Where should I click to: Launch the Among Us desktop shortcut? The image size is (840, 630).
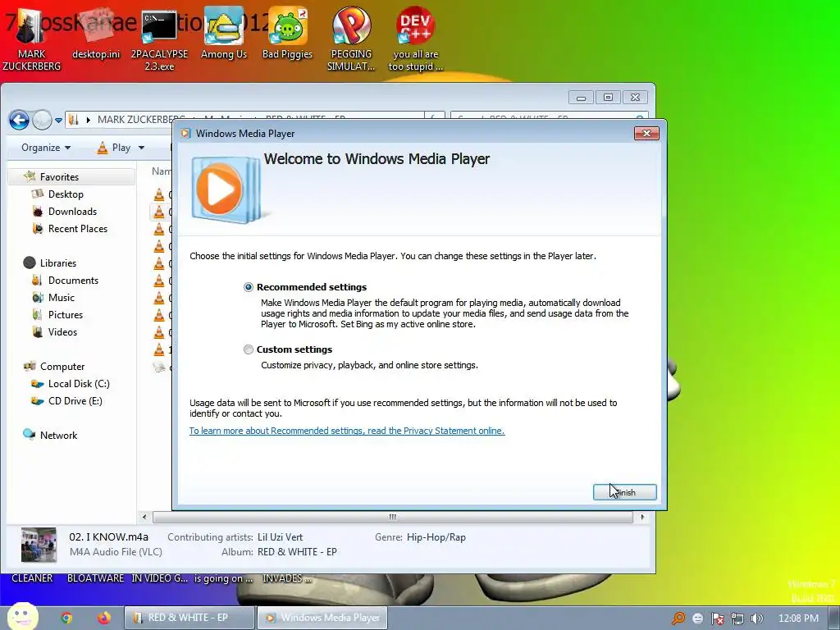click(224, 33)
